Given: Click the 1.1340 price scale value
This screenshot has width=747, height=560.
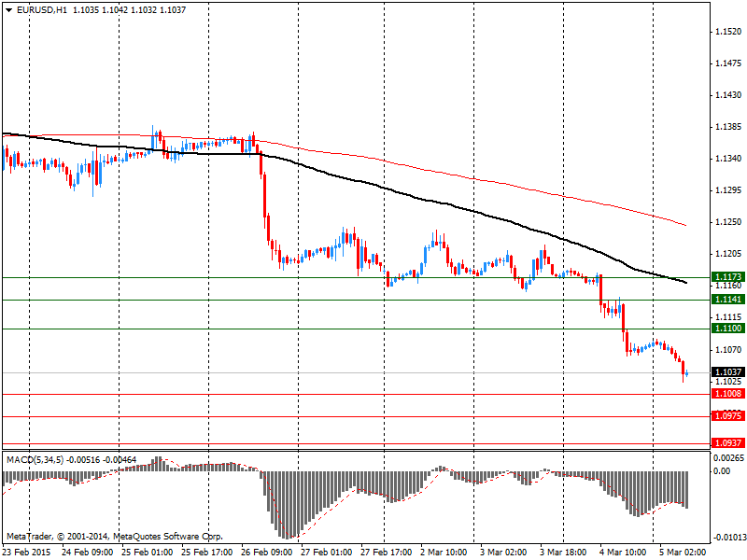Looking at the screenshot, I should click(x=728, y=158).
